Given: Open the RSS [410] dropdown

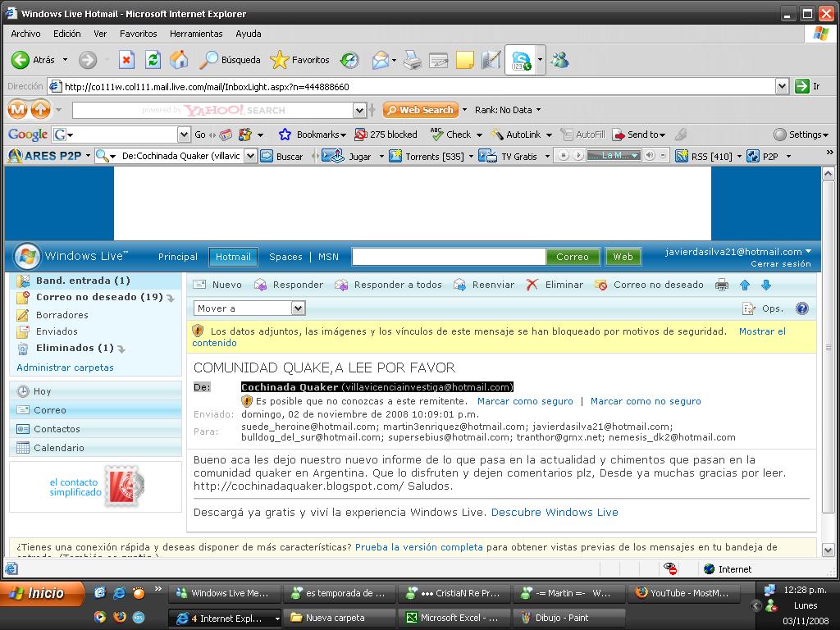Looking at the screenshot, I should [739, 157].
